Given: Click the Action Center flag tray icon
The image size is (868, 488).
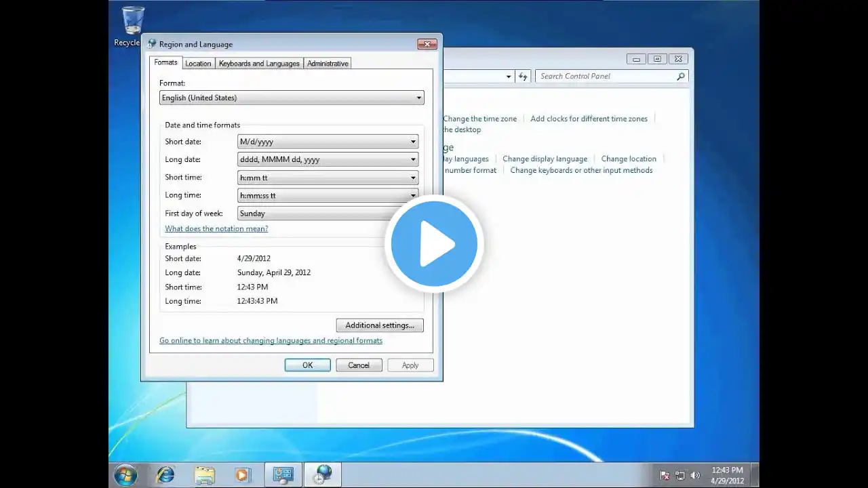Looking at the screenshot, I should 665,475.
